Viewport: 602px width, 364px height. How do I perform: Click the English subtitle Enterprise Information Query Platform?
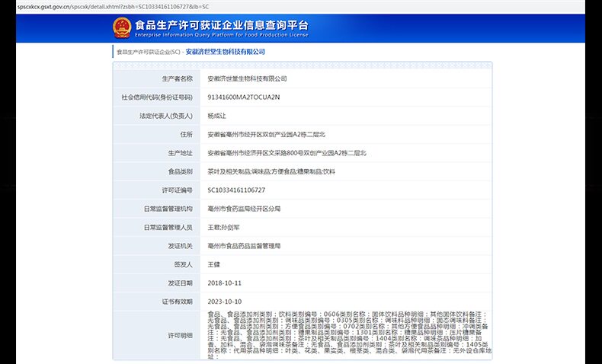(x=222, y=35)
